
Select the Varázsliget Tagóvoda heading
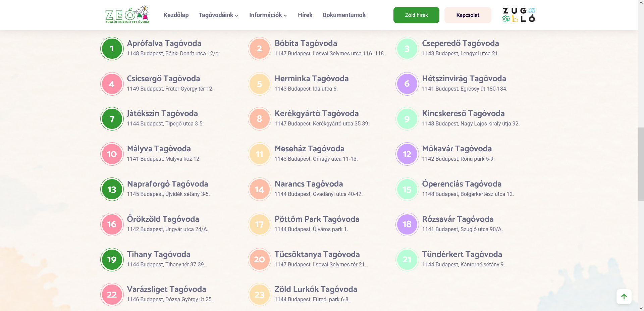coord(166,289)
